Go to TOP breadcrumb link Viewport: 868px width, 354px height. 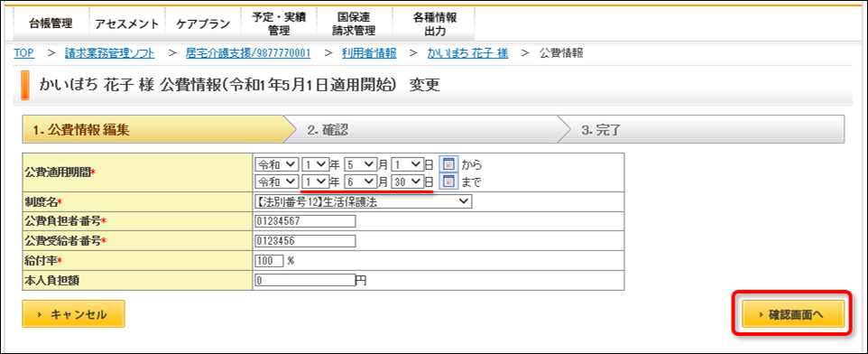(23, 53)
